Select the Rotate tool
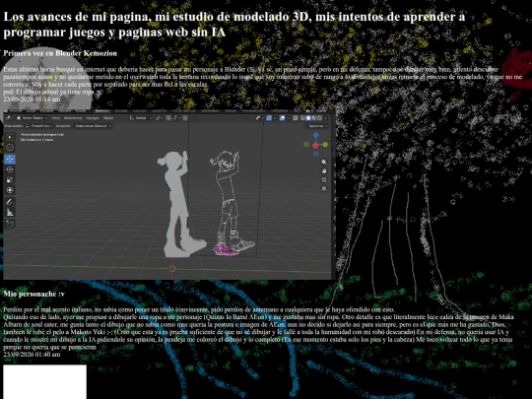This screenshot has width=532, height=399. coord(10,169)
